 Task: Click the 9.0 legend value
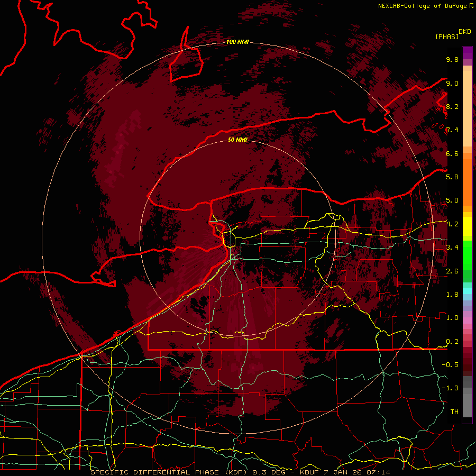point(452,83)
